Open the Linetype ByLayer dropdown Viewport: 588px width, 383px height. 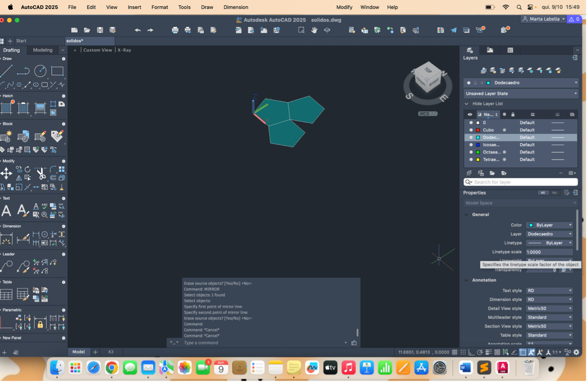click(x=550, y=244)
